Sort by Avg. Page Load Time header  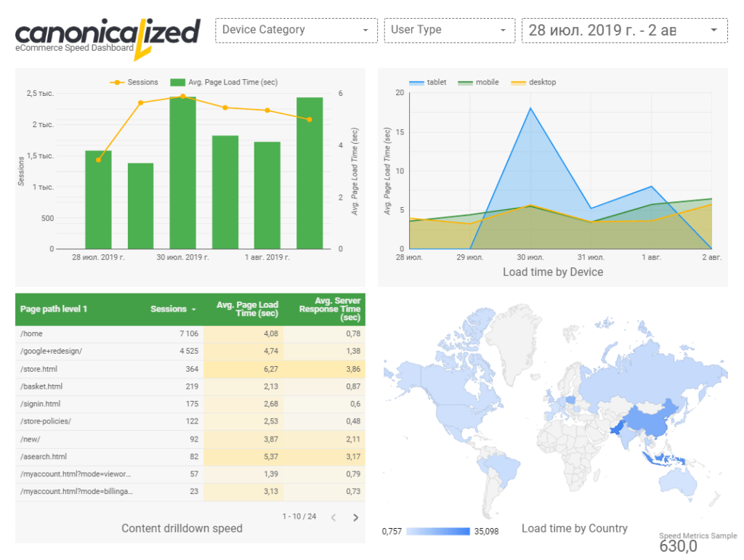247,309
